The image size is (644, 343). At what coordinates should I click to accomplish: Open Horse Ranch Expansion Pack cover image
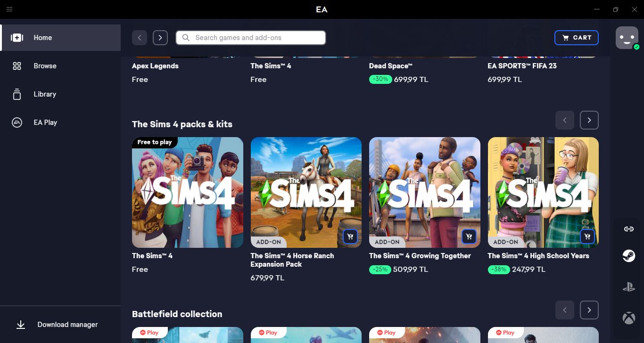click(x=306, y=192)
